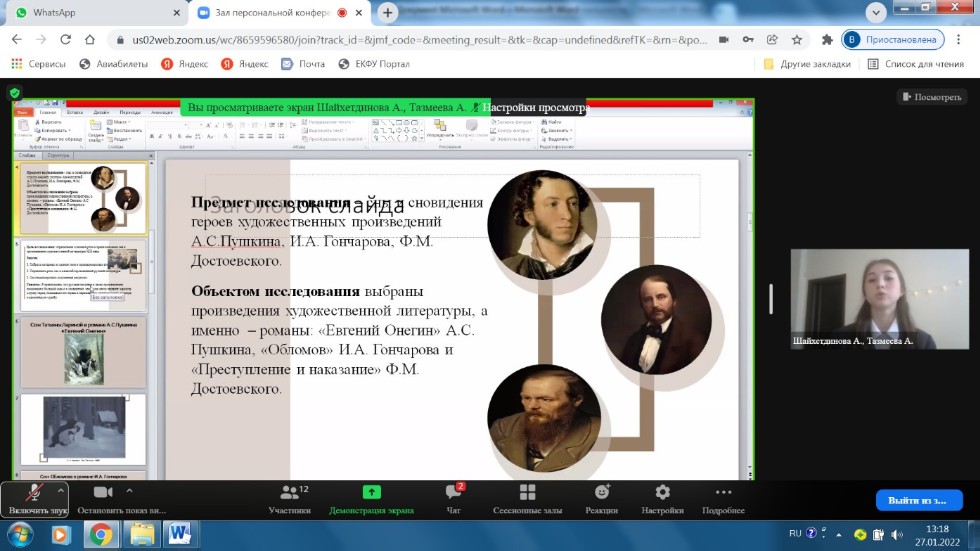
Task: Click the us02web.zoom.us address bar
Action: click(x=419, y=40)
